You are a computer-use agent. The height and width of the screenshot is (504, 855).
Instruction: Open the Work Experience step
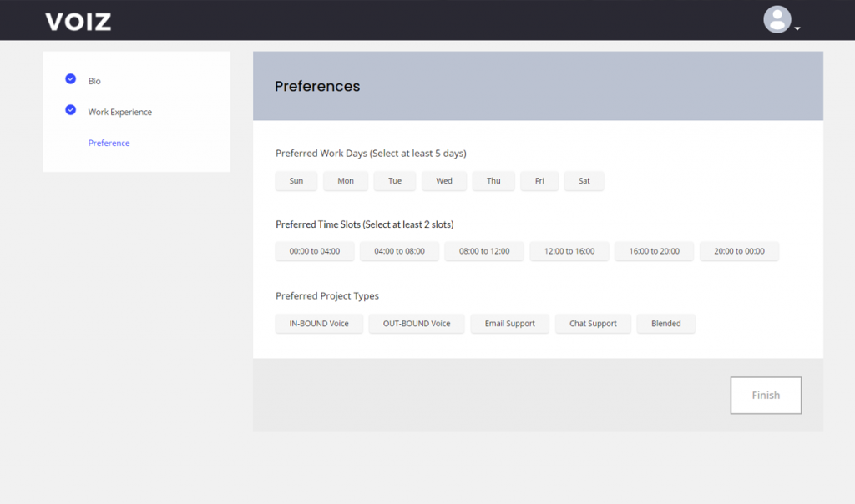point(120,113)
